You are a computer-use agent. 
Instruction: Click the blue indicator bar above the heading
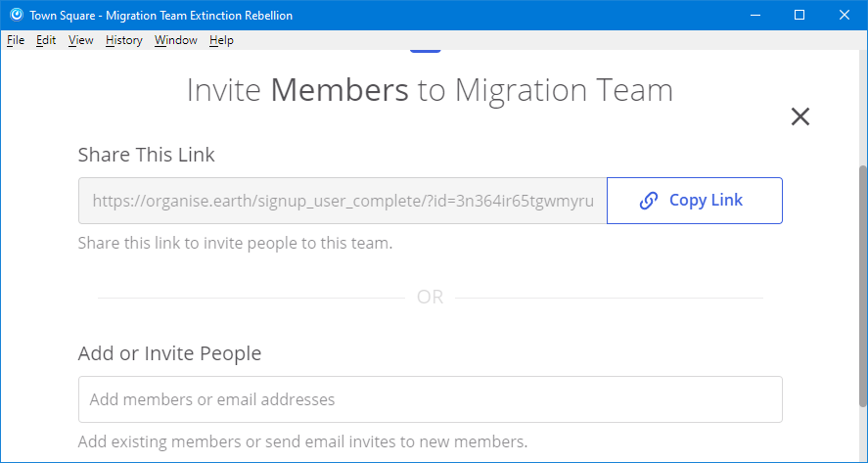425,51
